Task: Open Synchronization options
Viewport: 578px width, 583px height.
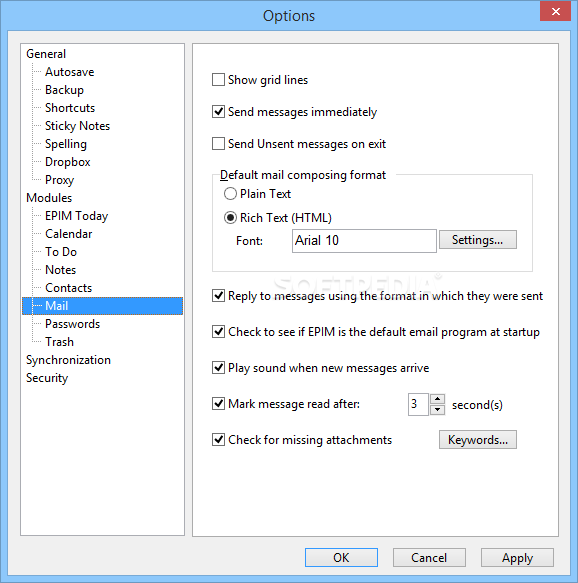Action: 68,360
